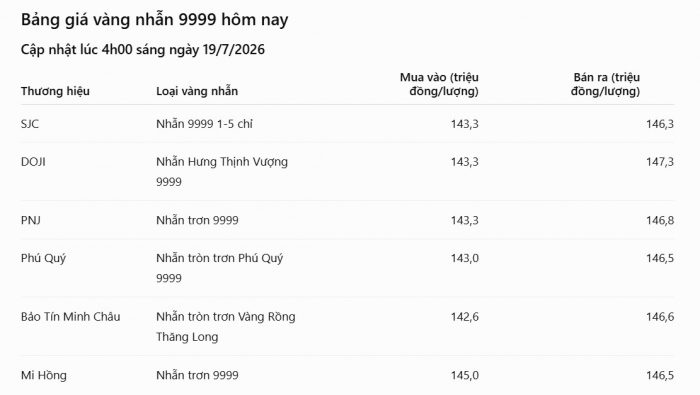Select the Phú Quý brand cell
This screenshot has height=395, width=700.
(43, 258)
